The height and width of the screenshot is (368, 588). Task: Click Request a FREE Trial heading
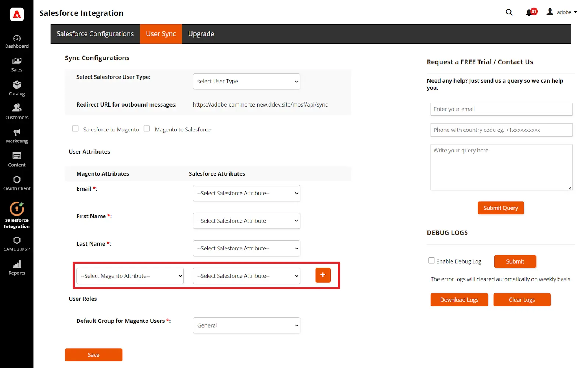480,62
